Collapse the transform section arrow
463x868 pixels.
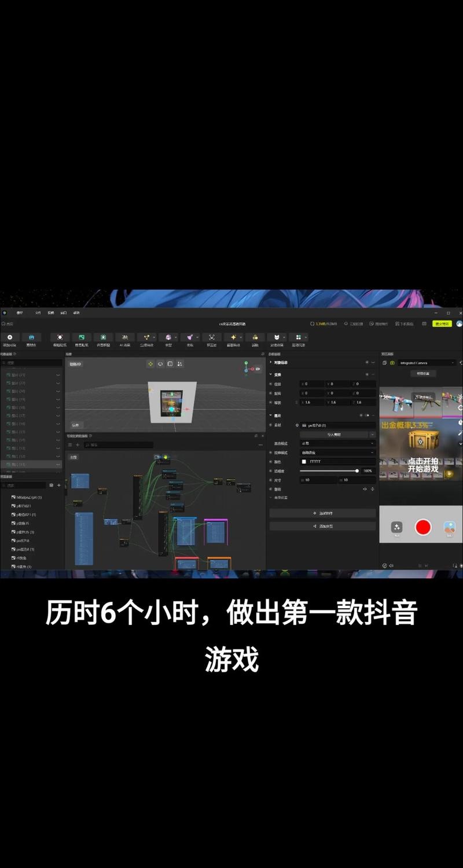coord(271,374)
